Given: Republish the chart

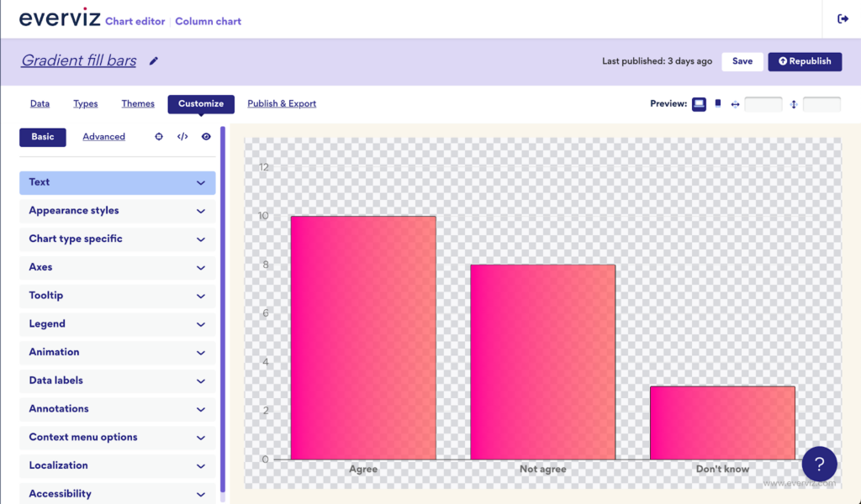Looking at the screenshot, I should click(805, 61).
